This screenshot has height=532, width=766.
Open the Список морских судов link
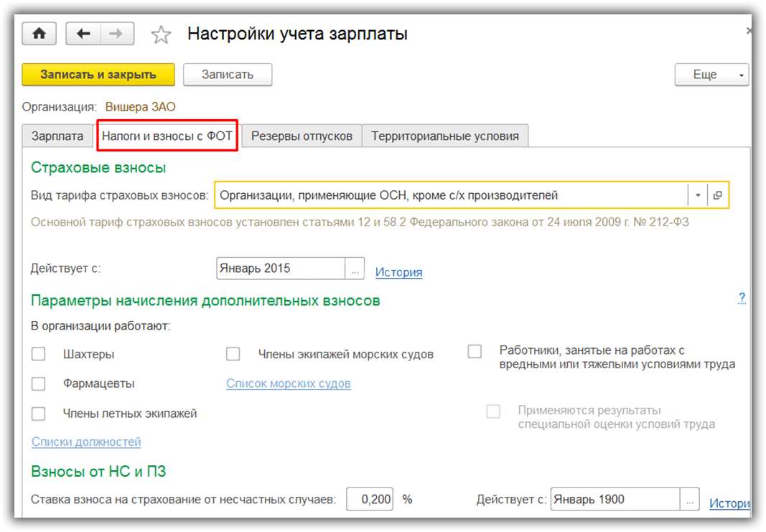click(x=289, y=383)
